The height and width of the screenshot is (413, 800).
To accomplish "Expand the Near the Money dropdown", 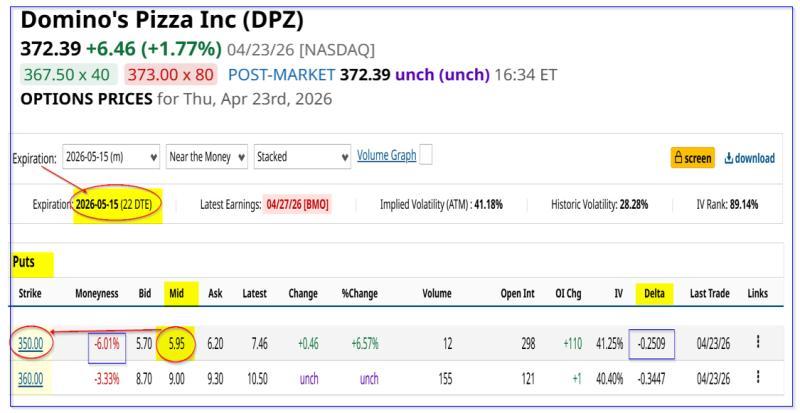I will pos(205,157).
